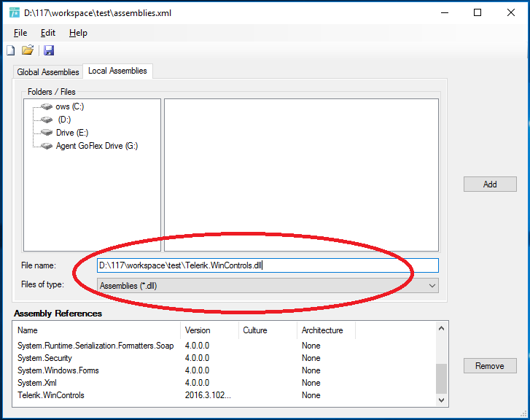Click version 2016.3.102... cell
The height and width of the screenshot is (420, 530).
[x=208, y=395]
